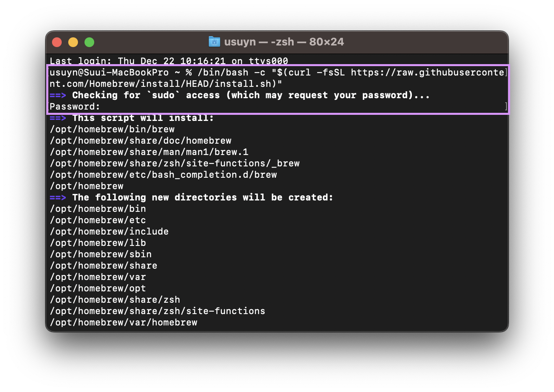
Task: Click the "Checking for `sudo` access" line
Action: point(240,95)
